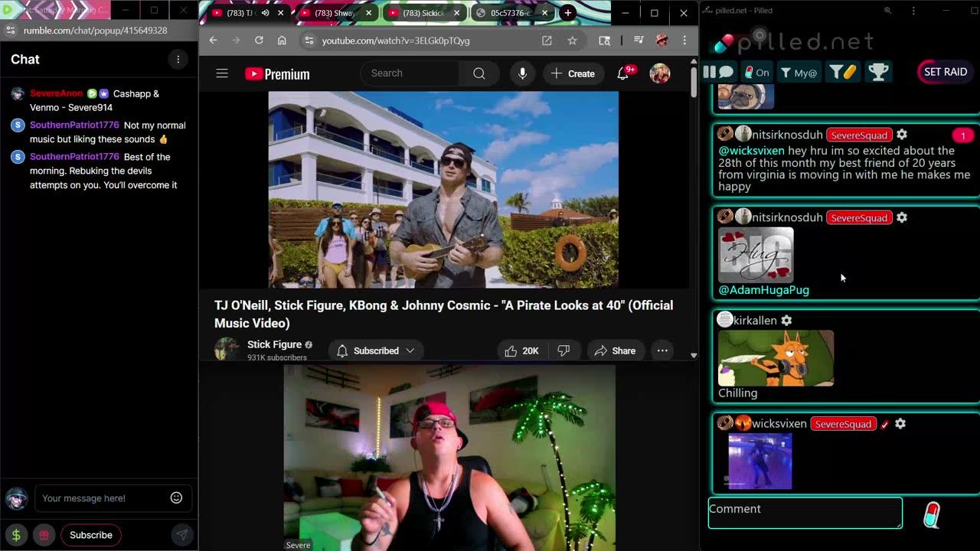Go back in YouTube browser window

213,41
